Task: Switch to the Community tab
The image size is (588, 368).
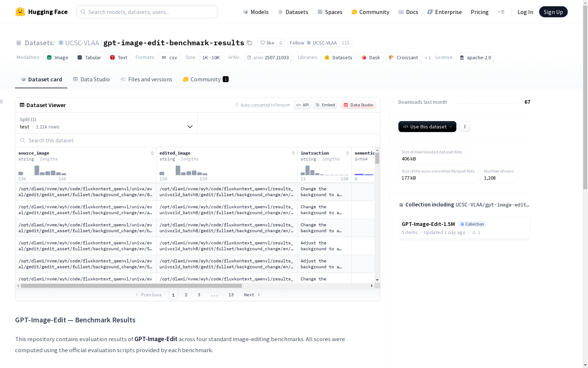Action: coord(206,79)
